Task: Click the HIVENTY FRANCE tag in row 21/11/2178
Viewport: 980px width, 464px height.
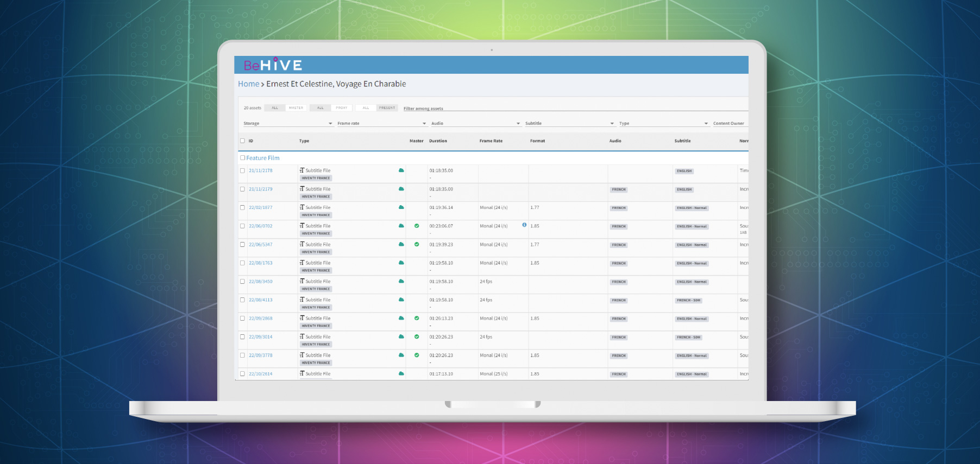Action: coord(316,178)
